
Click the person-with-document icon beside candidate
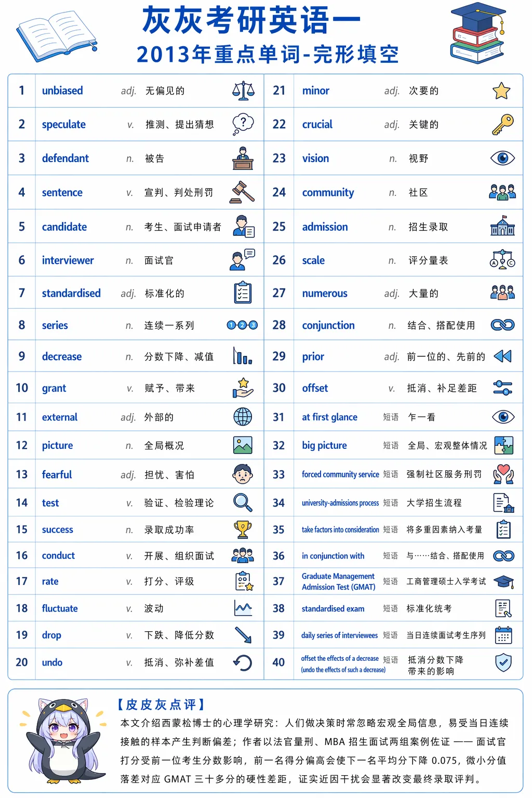coord(244,227)
